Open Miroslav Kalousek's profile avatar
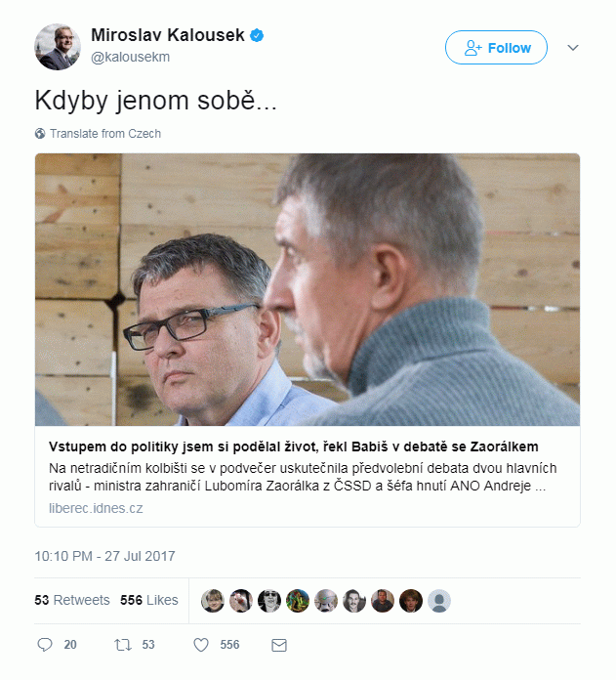 tap(58, 47)
